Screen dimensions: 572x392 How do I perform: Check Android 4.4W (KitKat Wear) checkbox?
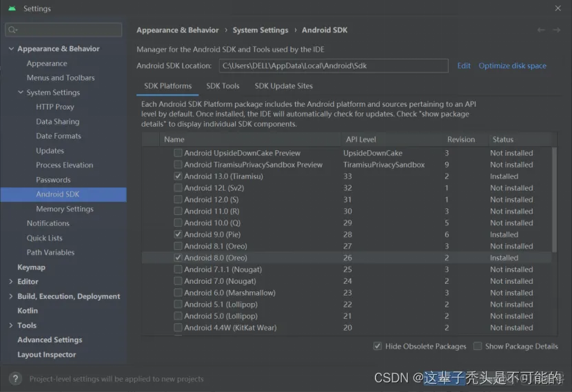pos(178,328)
